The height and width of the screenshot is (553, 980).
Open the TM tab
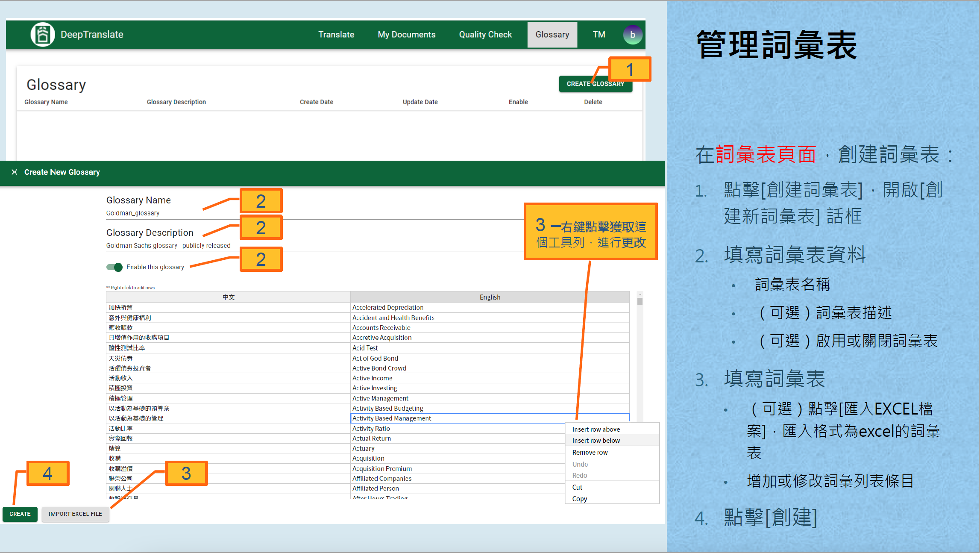tap(599, 35)
